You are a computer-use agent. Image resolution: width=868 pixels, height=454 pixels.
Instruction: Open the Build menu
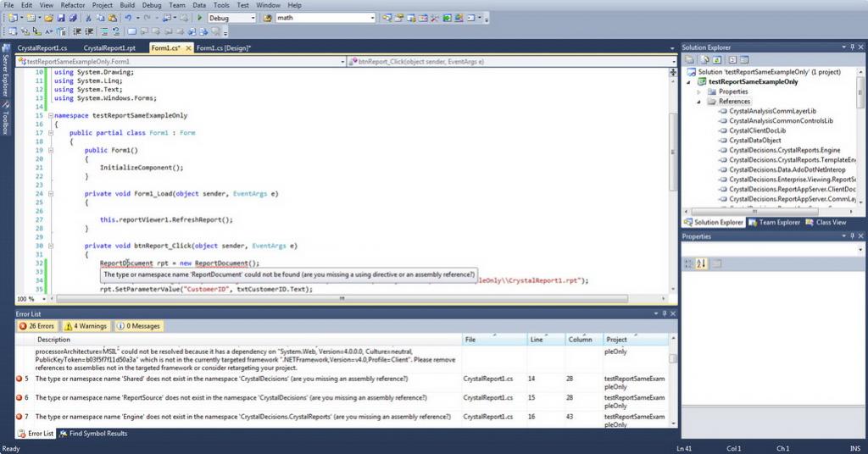(127, 5)
